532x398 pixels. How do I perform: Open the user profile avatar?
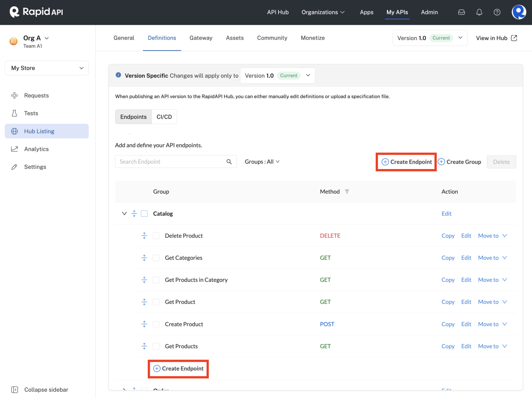(519, 12)
